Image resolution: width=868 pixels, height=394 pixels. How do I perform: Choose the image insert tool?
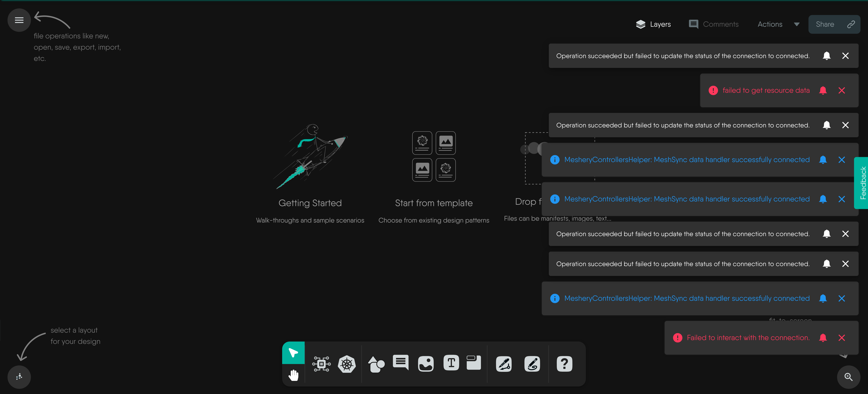tap(426, 364)
